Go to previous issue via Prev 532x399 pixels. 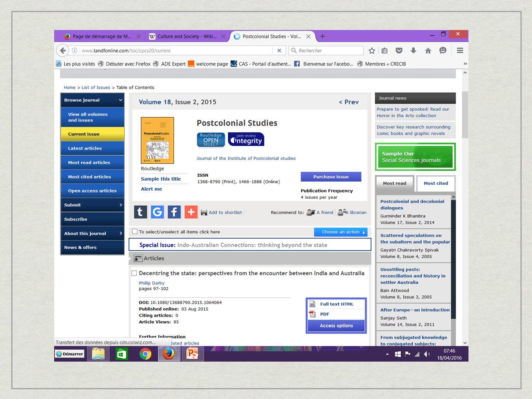(349, 102)
